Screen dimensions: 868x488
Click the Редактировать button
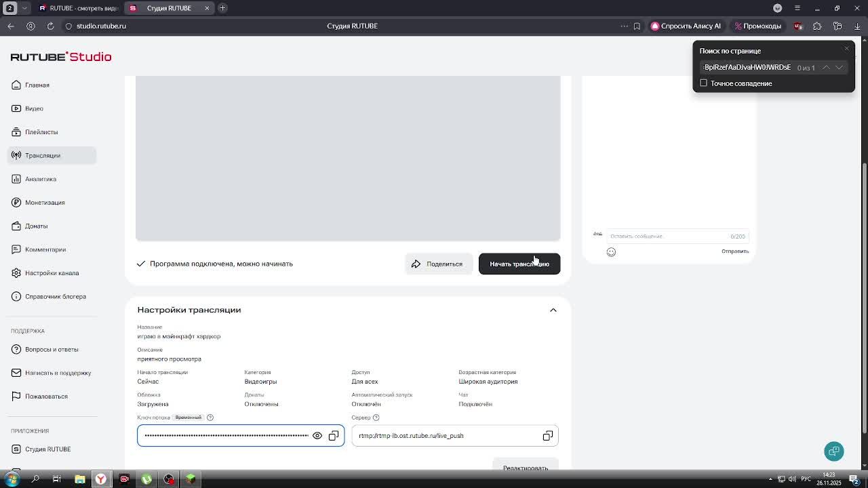(x=526, y=467)
